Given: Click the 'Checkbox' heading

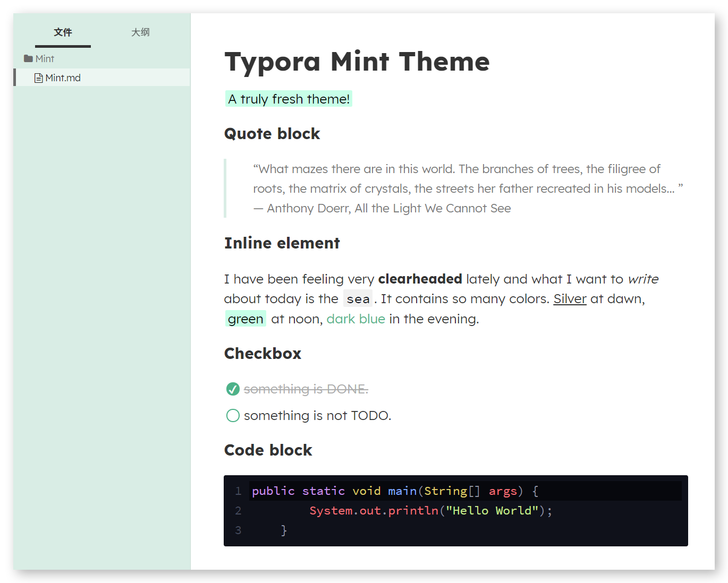Looking at the screenshot, I should click(x=263, y=354).
